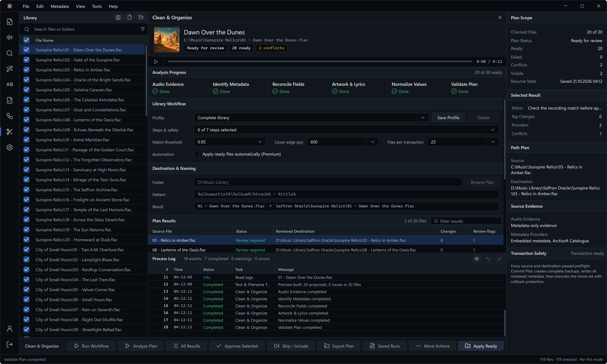Click the Apply Ready button
607x364 pixels.
click(481, 346)
